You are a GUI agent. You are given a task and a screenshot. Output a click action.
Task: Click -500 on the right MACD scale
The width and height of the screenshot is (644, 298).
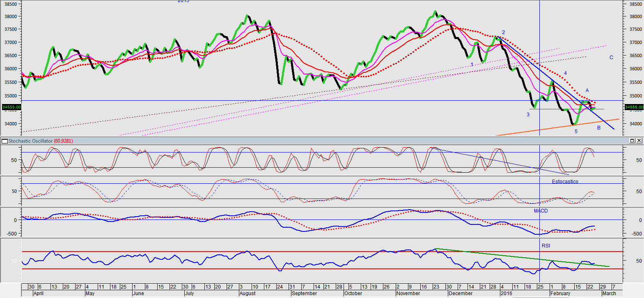[x=637, y=234]
